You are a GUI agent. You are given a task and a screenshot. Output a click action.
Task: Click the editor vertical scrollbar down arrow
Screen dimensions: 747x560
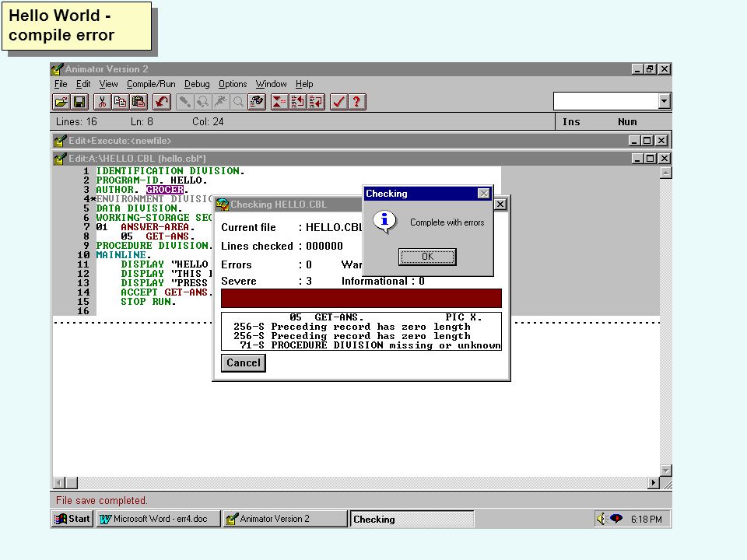point(665,471)
